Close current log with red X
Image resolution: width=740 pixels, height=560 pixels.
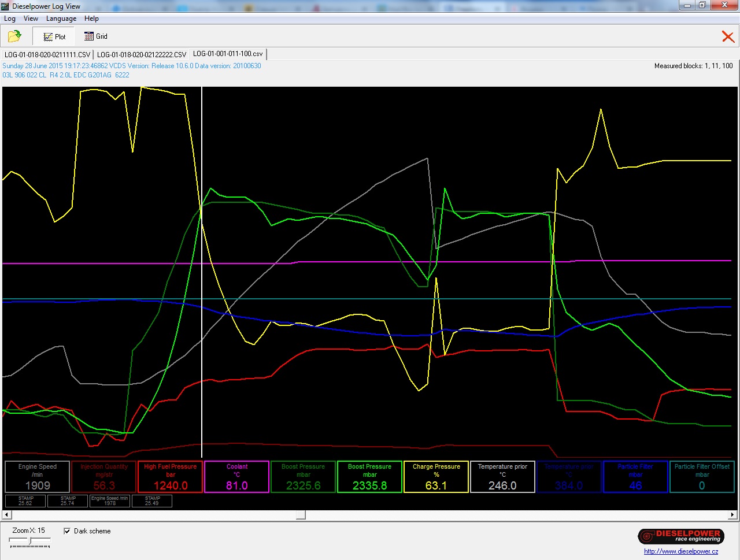(x=728, y=37)
